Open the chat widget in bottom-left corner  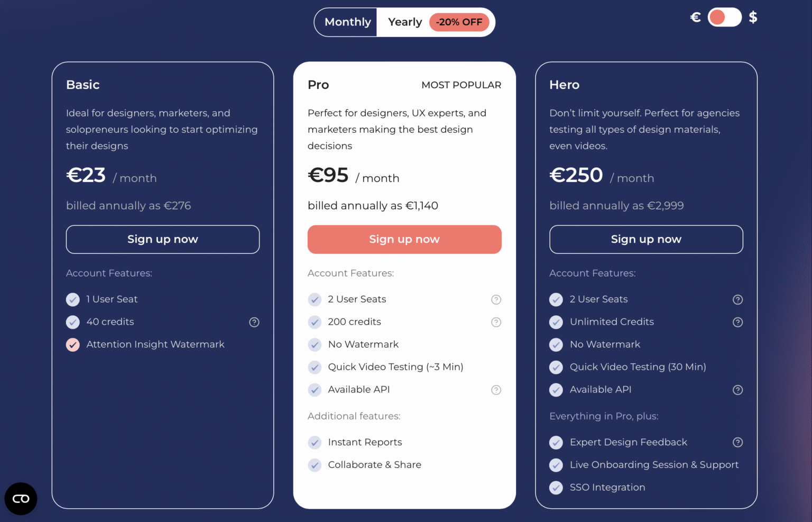(x=21, y=499)
